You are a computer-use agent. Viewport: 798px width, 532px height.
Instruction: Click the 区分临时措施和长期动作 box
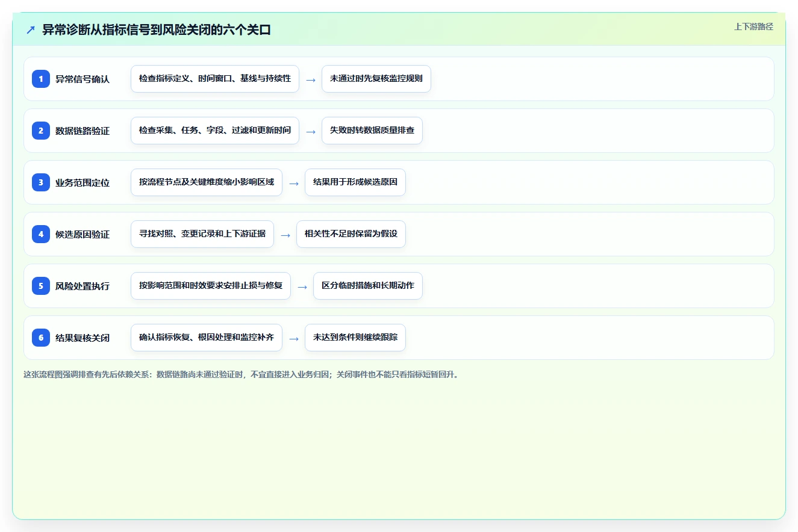point(368,286)
